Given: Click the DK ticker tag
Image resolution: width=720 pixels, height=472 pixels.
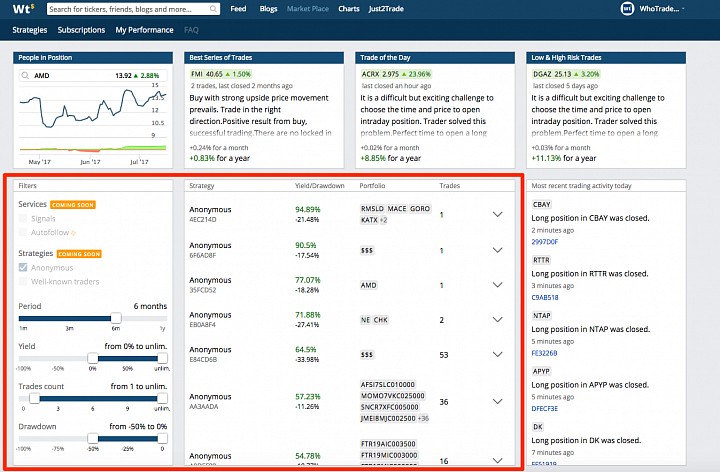Looking at the screenshot, I should coord(538,427).
